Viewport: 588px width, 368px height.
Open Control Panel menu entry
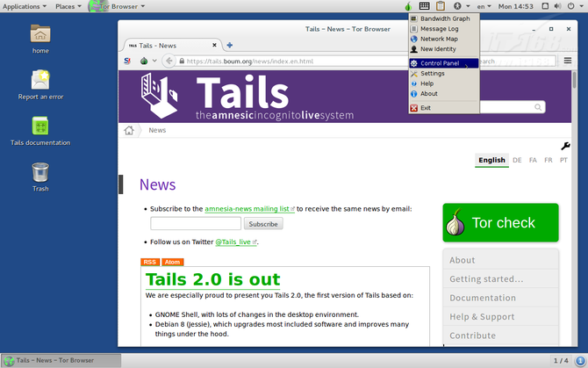coord(444,63)
